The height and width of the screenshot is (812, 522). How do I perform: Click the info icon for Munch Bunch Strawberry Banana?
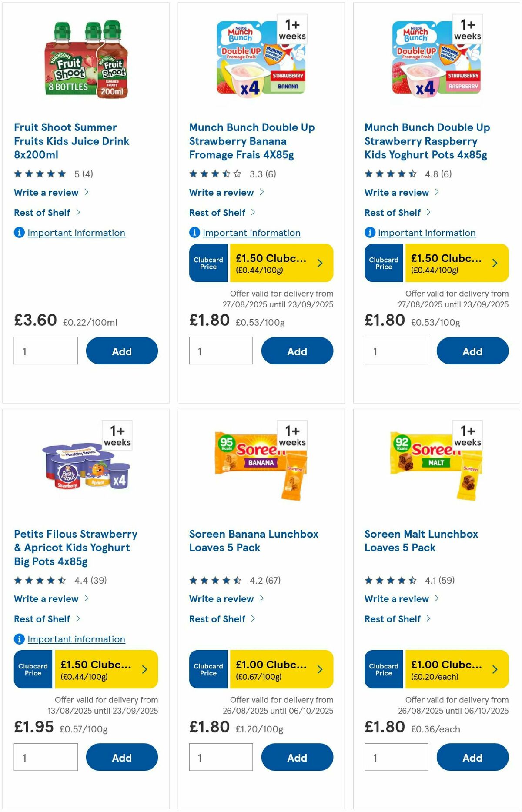(x=194, y=233)
